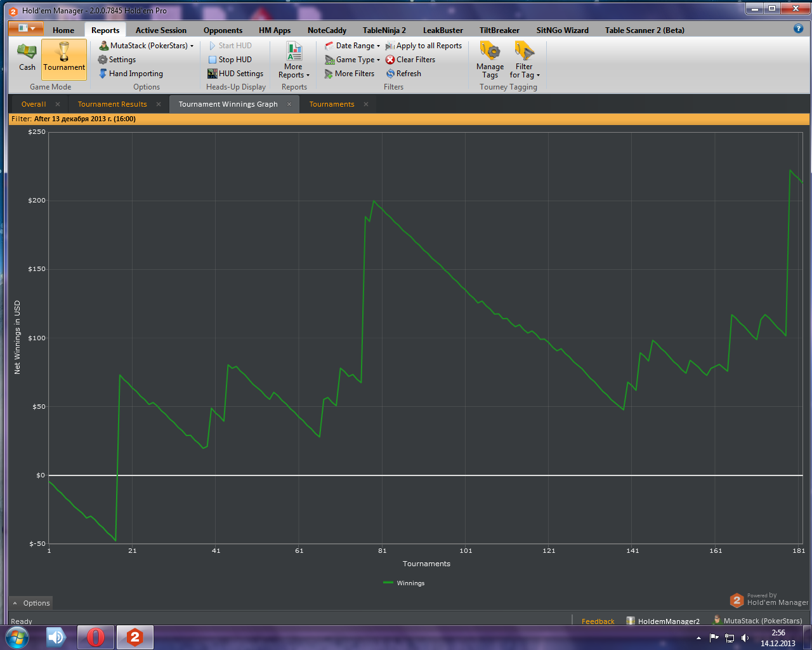Image resolution: width=812 pixels, height=650 pixels.
Task: Click Stop HUD button
Action: click(x=230, y=60)
